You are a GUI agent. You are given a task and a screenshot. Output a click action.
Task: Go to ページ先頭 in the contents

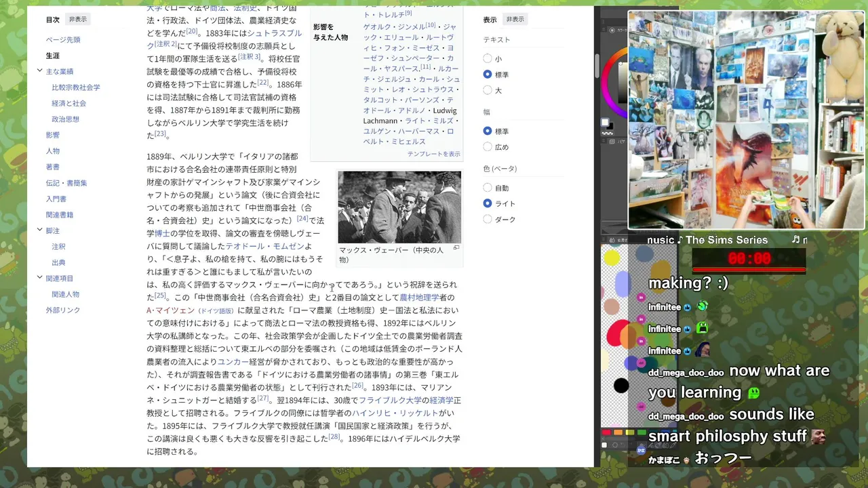tap(63, 39)
